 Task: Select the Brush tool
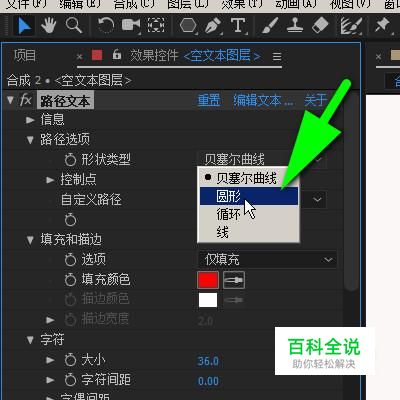[270, 25]
